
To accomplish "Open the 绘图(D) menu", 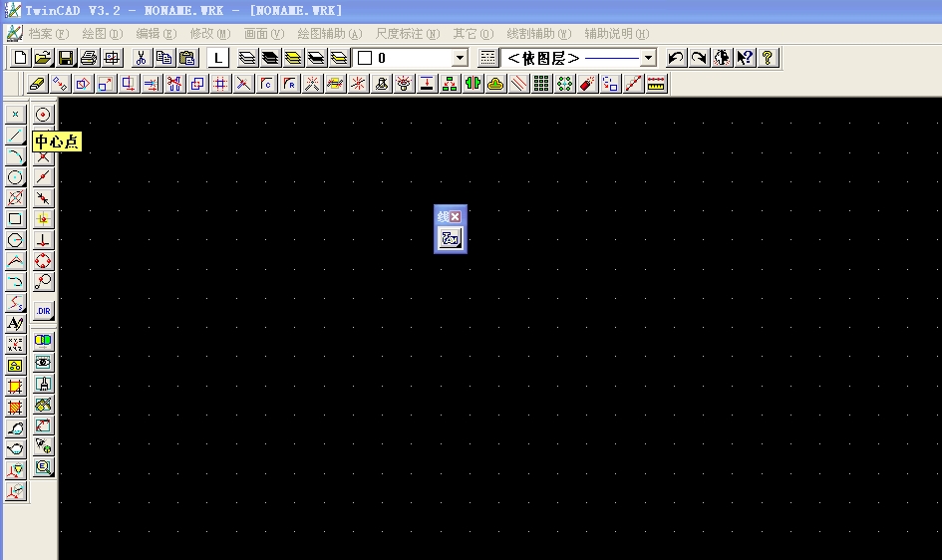I will pos(102,34).
